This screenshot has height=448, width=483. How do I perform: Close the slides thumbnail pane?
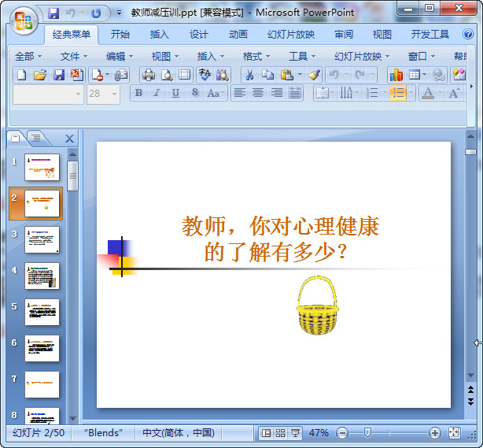[x=69, y=139]
